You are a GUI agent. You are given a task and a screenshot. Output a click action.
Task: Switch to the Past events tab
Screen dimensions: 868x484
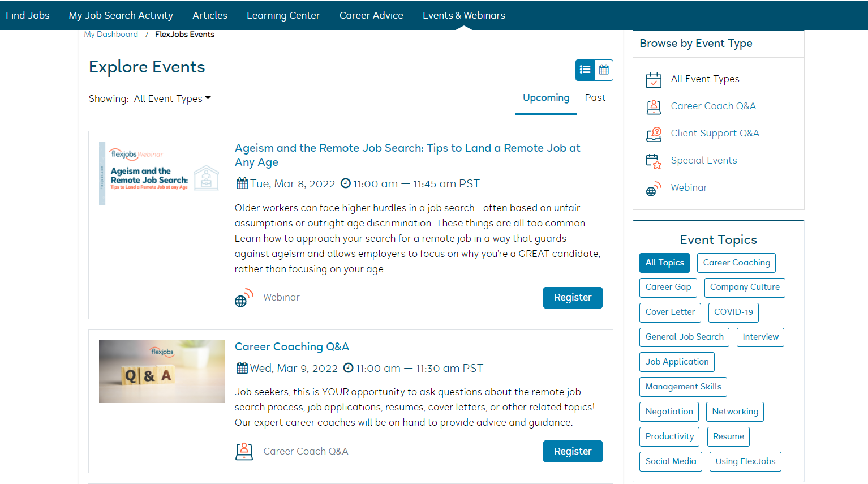[595, 98]
